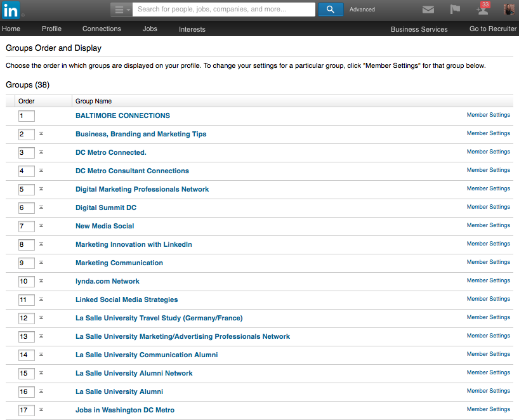Open the BALTIMORE CONNECTIONS group link
Viewport: 519px width, 420px height.
122,115
